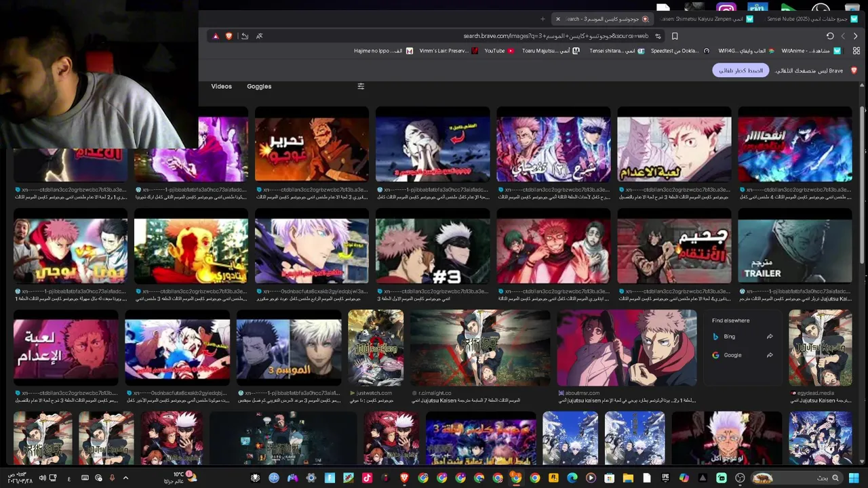Open the Speedtest Ookla bookmark

click(x=679, y=51)
